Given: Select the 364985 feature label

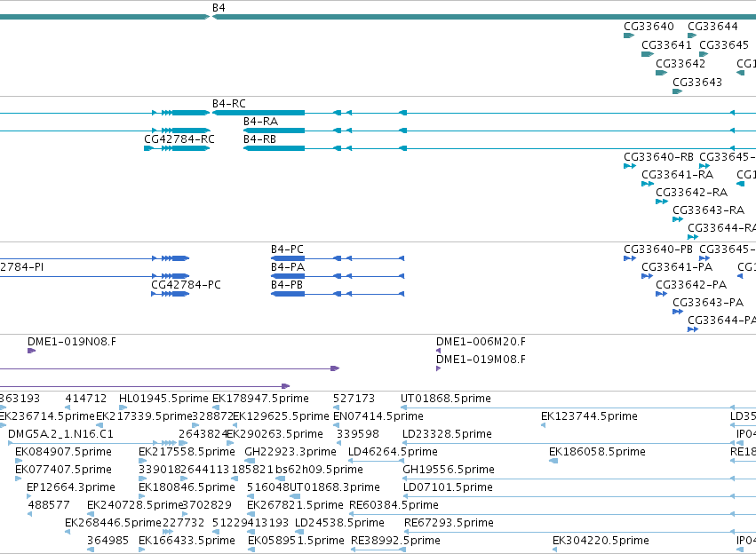Looking at the screenshot, I should click(x=107, y=542).
